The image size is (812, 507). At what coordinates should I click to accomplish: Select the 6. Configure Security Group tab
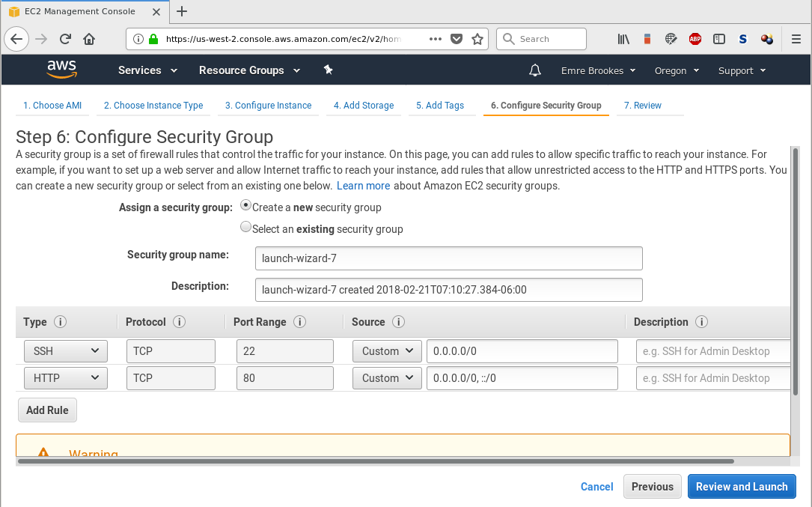tap(546, 106)
